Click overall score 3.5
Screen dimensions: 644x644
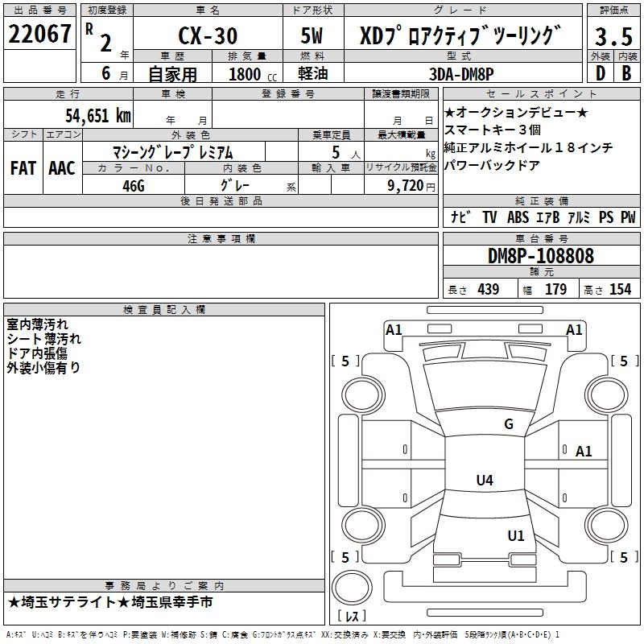click(x=613, y=36)
